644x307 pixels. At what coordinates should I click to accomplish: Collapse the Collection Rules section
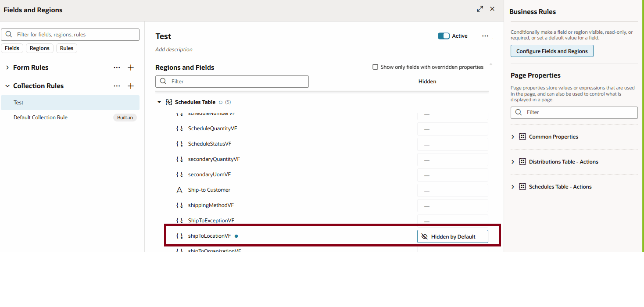pos(7,86)
